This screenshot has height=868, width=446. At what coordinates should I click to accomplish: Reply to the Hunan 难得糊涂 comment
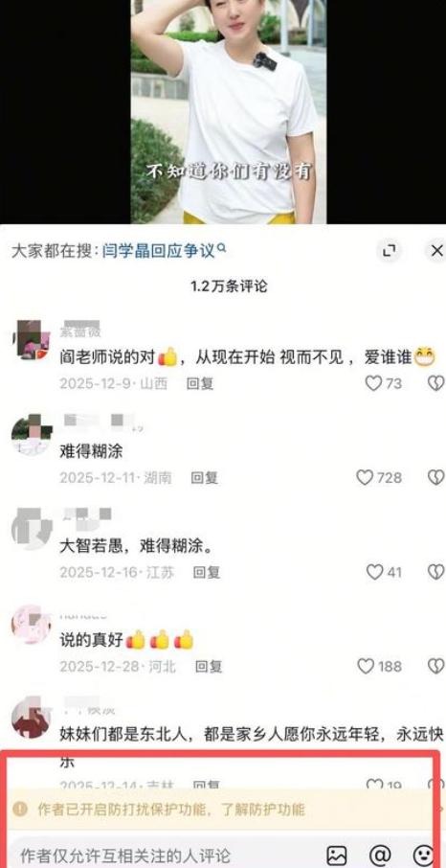pos(204,478)
